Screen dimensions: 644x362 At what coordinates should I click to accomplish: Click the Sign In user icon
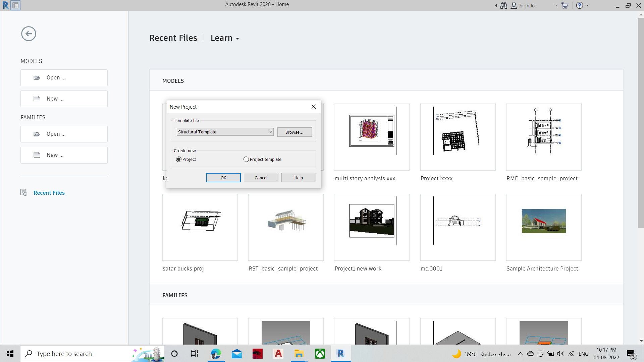[x=514, y=5]
